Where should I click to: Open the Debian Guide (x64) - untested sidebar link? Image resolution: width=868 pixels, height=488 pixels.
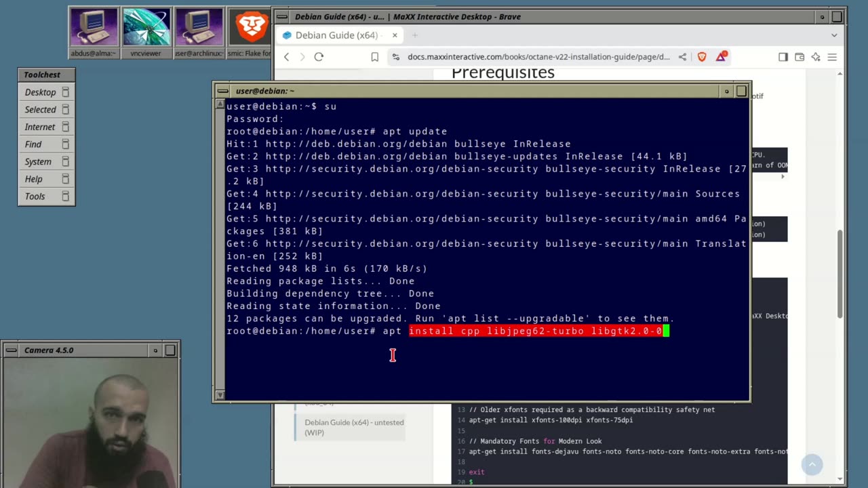click(354, 427)
